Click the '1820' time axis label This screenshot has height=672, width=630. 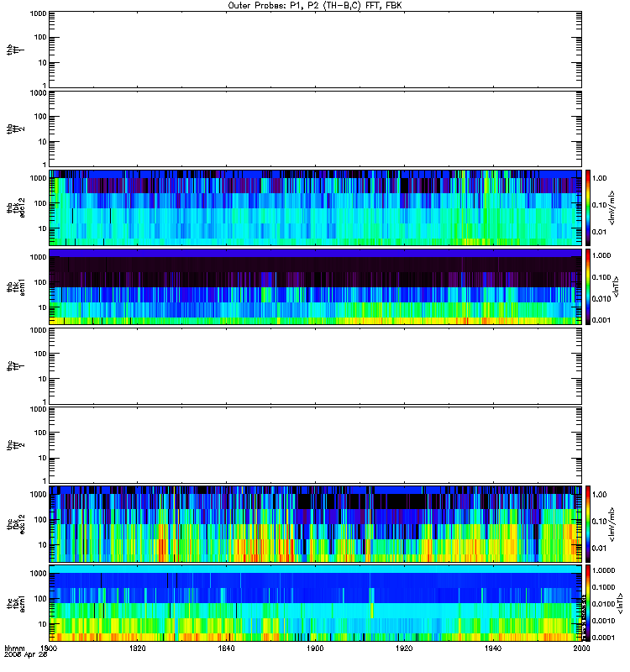tap(137, 648)
